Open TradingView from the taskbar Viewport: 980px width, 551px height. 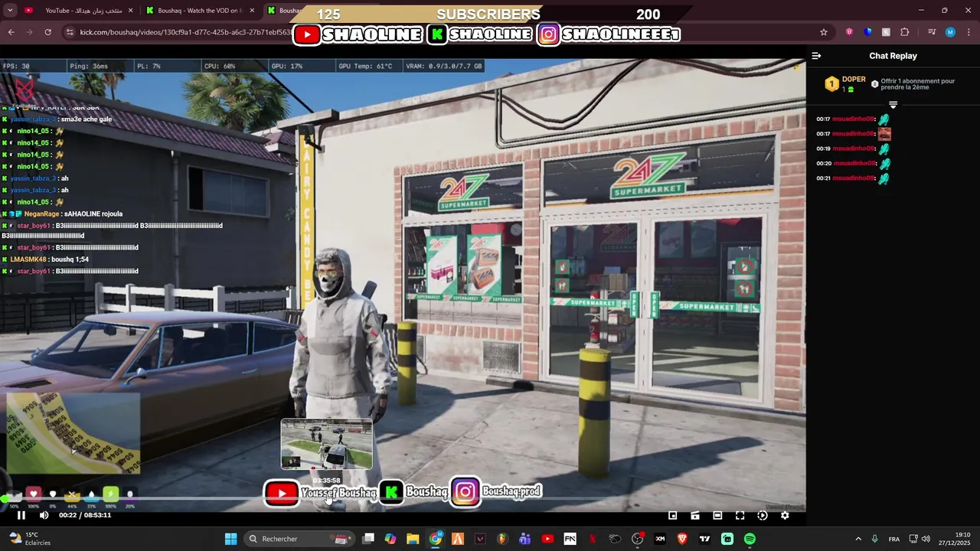pyautogui.click(x=704, y=539)
